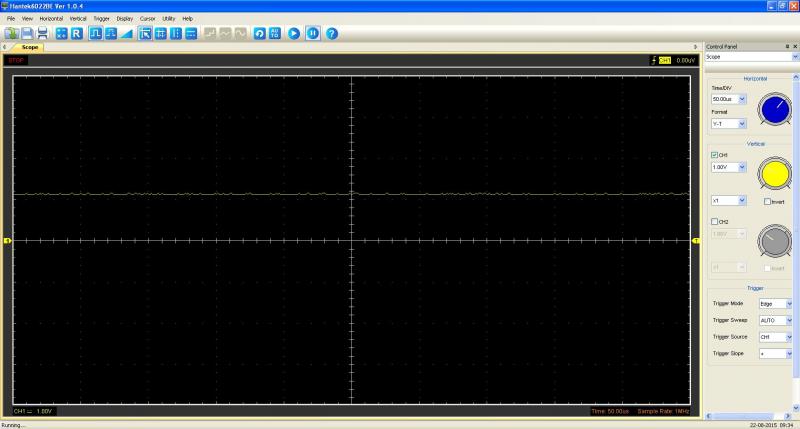Click the control panel scroll down arrow
The image size is (800, 429).
796,408
